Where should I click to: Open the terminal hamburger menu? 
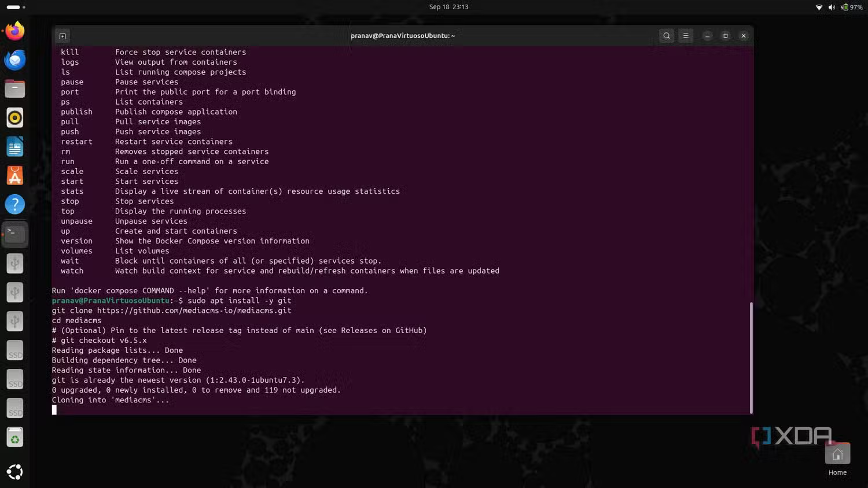[686, 36]
